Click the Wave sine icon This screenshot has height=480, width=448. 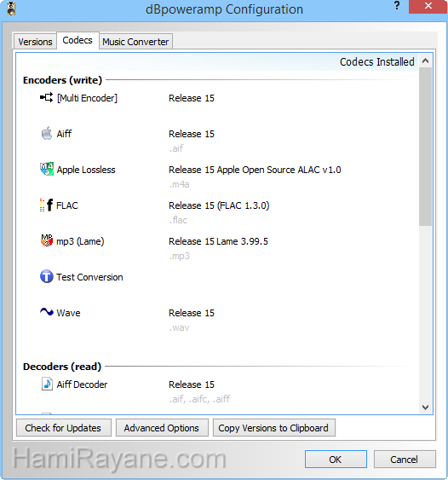click(x=47, y=312)
